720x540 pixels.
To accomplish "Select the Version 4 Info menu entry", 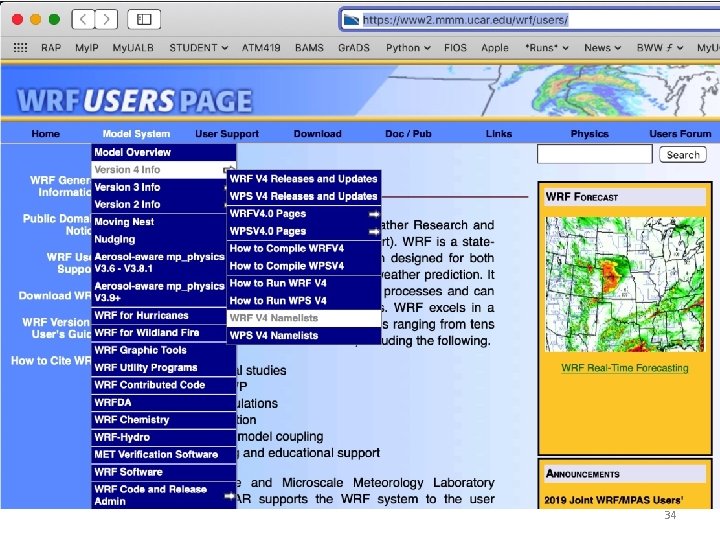I will [x=163, y=169].
